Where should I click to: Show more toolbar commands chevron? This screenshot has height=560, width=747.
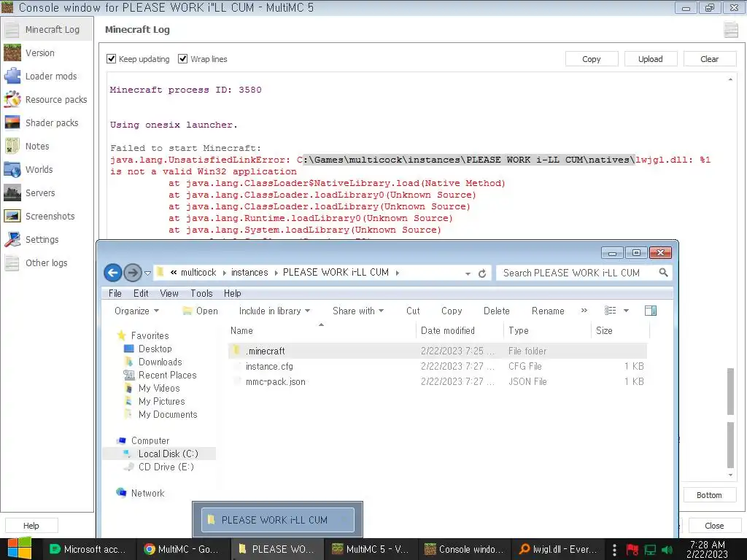(x=584, y=311)
